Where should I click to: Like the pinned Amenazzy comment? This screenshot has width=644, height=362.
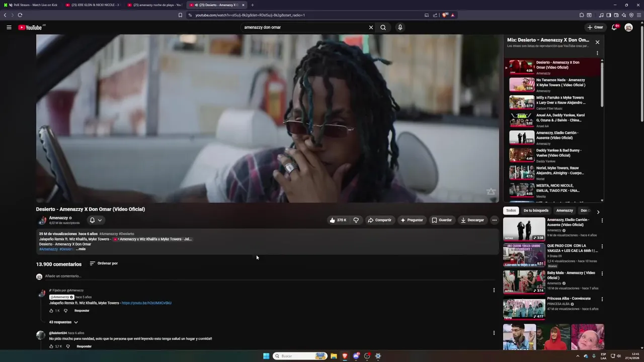click(x=51, y=311)
